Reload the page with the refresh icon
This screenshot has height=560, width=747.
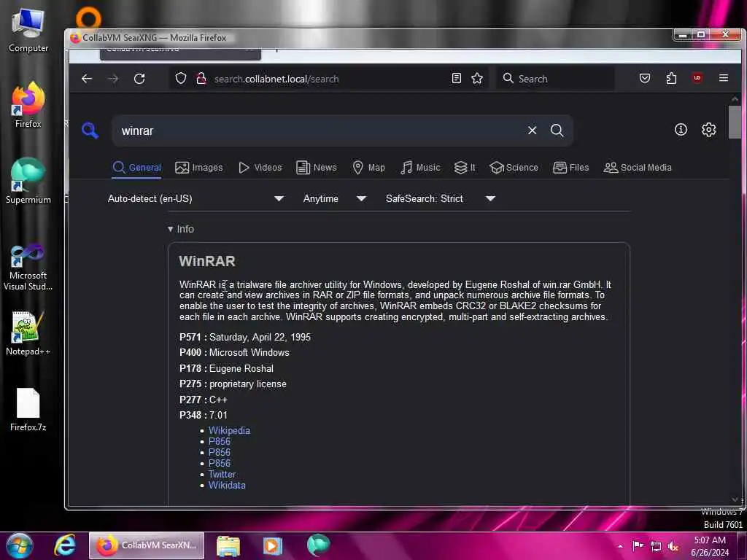click(x=139, y=79)
